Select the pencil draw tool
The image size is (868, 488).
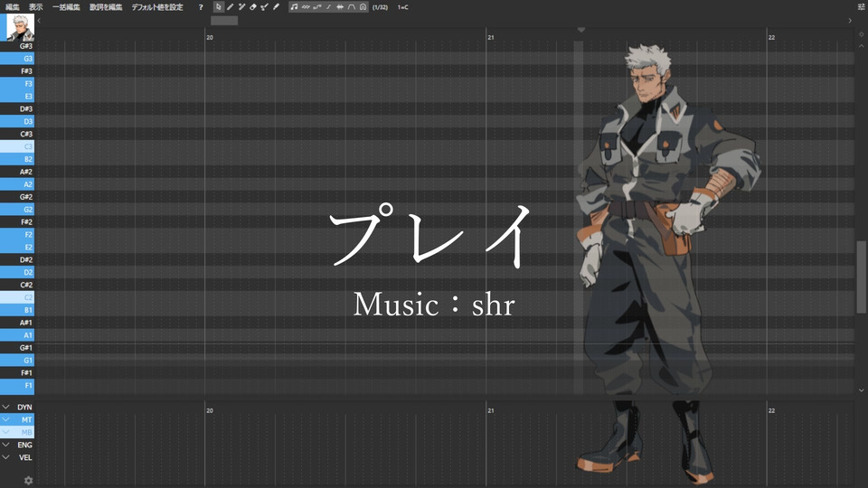tap(230, 7)
